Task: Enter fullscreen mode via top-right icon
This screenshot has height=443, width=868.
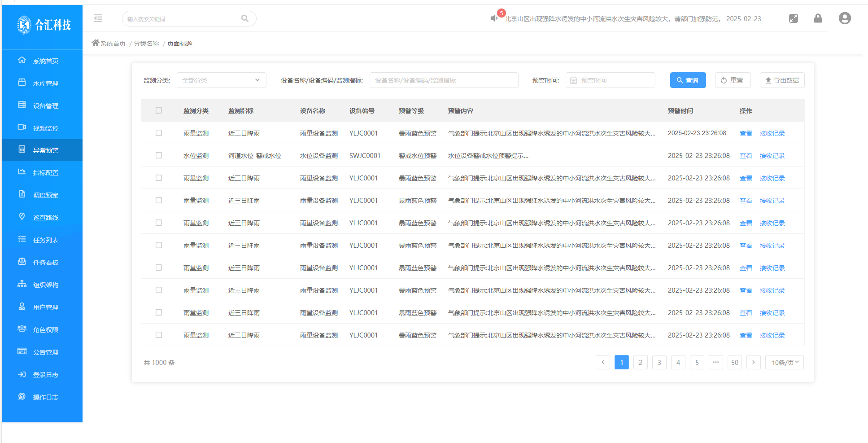Action: pyautogui.click(x=794, y=18)
